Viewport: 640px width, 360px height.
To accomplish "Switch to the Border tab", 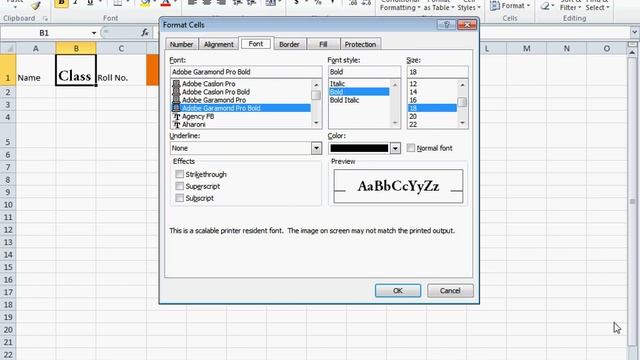I will [289, 44].
